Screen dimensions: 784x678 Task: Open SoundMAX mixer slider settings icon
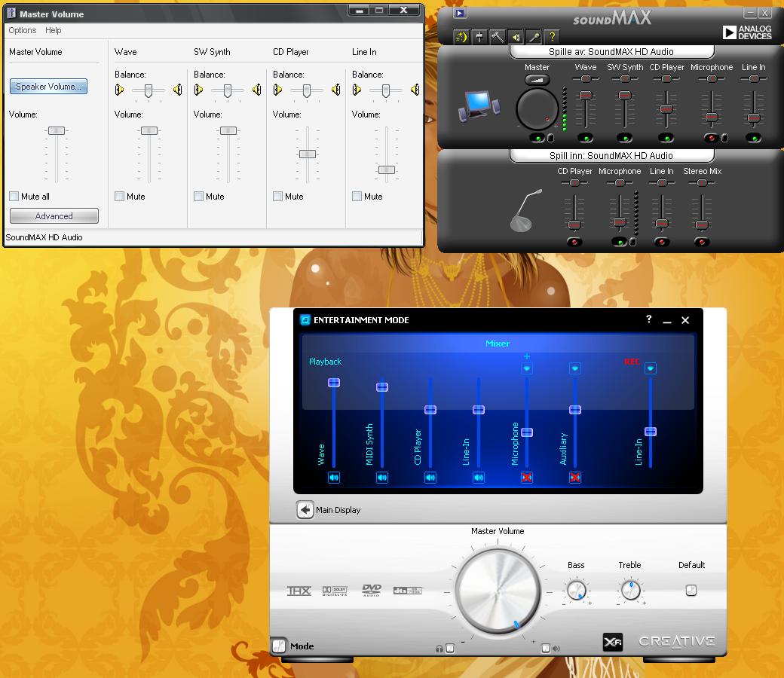[479, 36]
